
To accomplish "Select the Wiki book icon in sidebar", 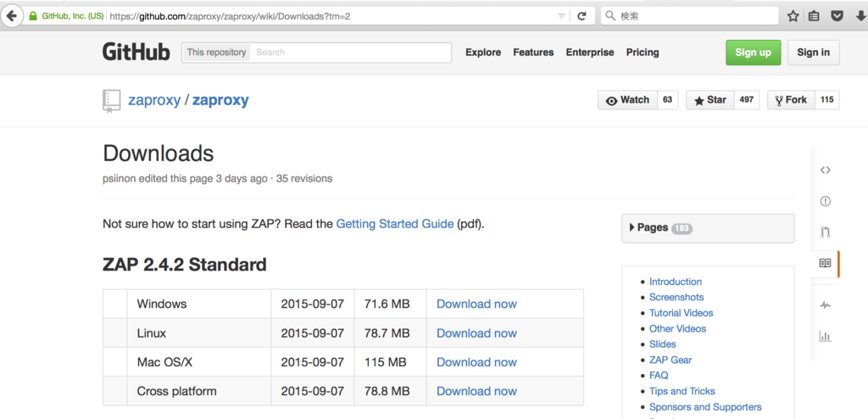I will [x=826, y=263].
